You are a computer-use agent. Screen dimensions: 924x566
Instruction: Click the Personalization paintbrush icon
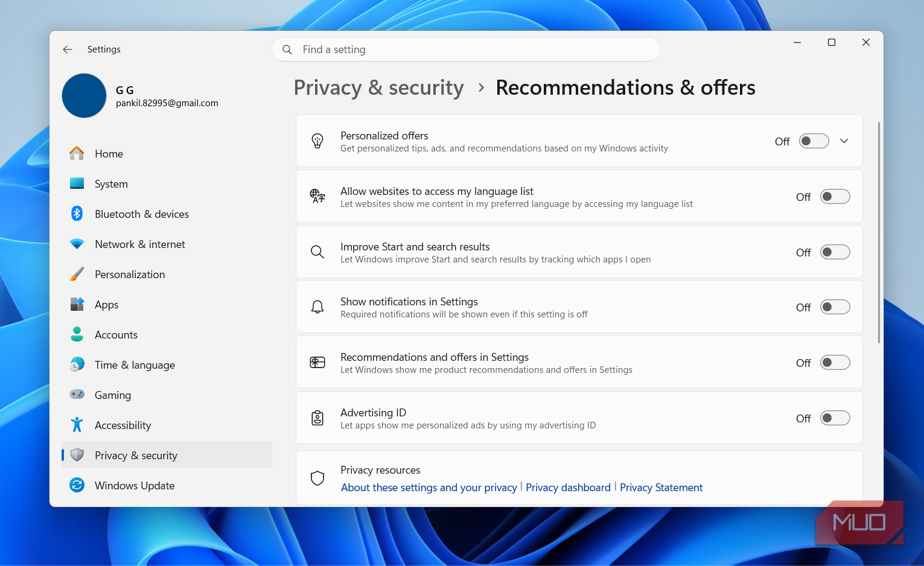click(77, 274)
